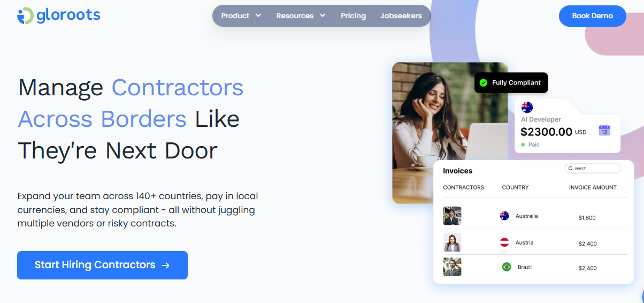Click the Austria flag in invoices table
The image size is (644, 303).
click(504, 242)
